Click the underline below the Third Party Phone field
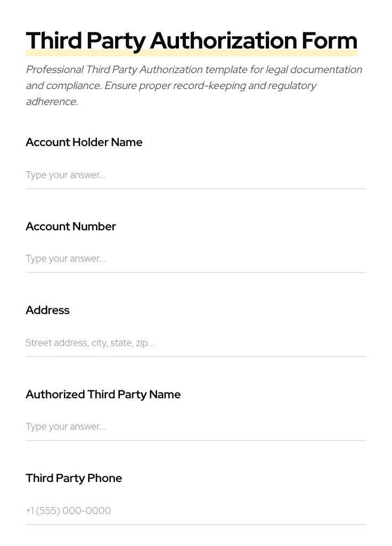The height and width of the screenshot is (546, 392). pyautogui.click(x=196, y=526)
